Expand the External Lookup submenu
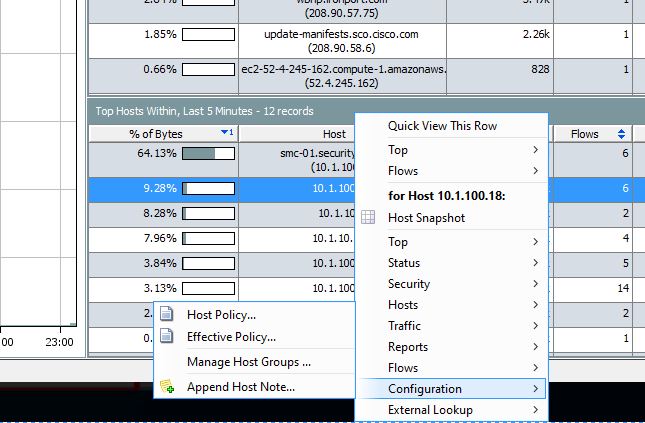 452,409
